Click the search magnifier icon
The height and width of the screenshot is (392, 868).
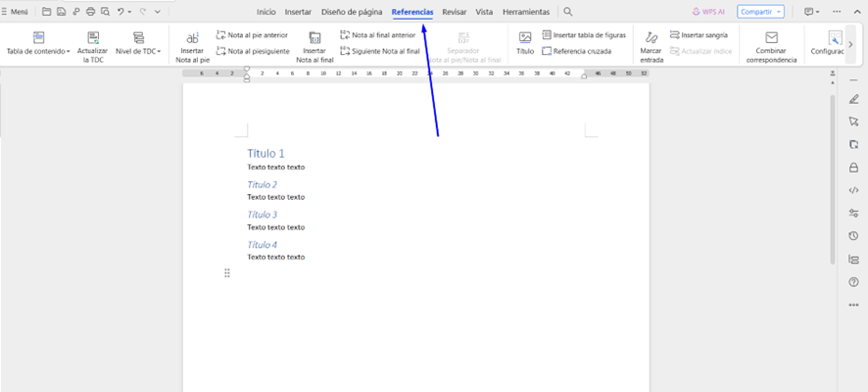[x=568, y=12]
